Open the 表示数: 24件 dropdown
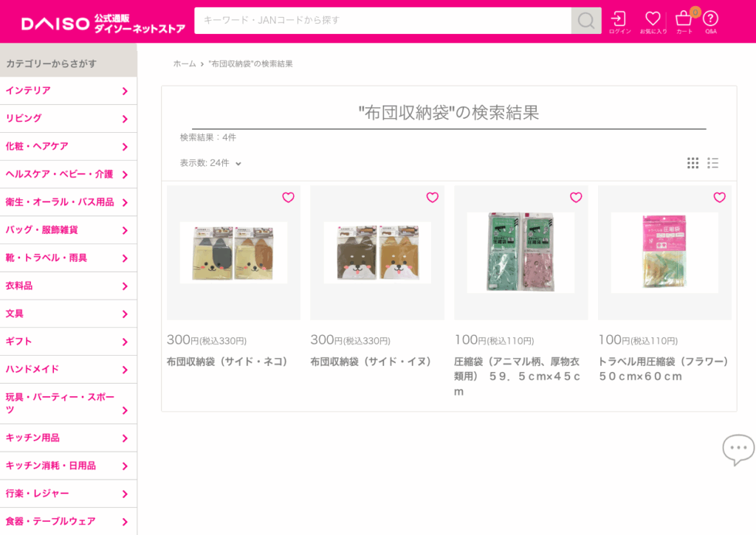 point(210,163)
